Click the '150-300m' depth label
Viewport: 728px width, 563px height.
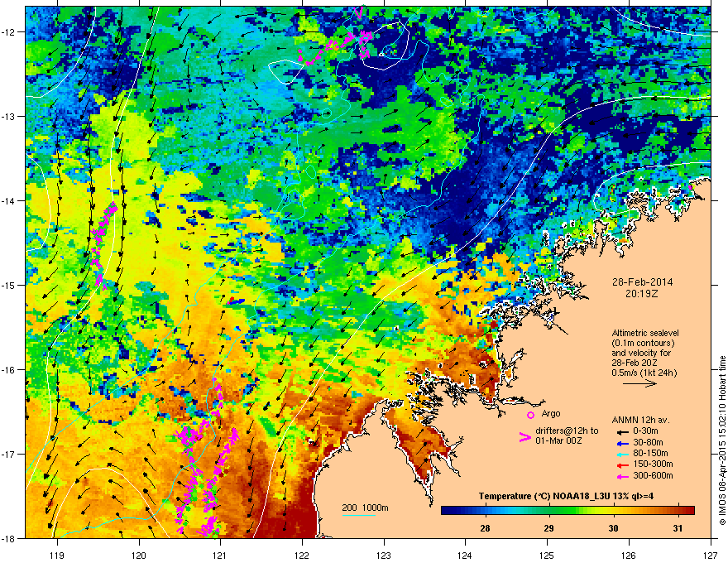[x=653, y=464]
